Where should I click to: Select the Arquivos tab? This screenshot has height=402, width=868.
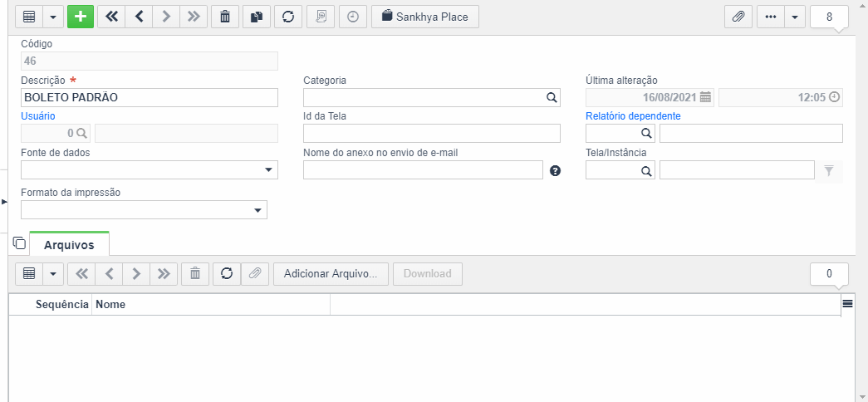pyautogui.click(x=69, y=245)
